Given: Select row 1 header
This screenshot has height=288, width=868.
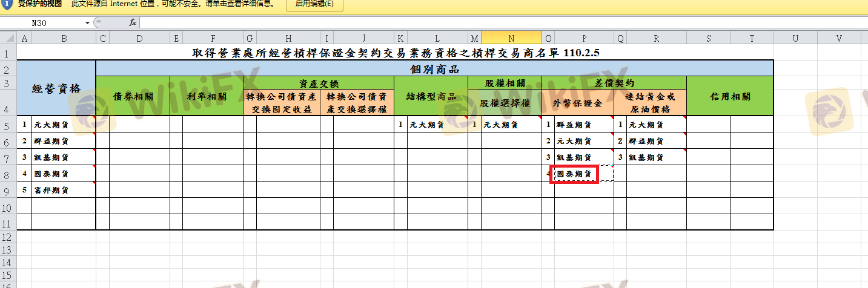Looking at the screenshot, I should (x=8, y=53).
